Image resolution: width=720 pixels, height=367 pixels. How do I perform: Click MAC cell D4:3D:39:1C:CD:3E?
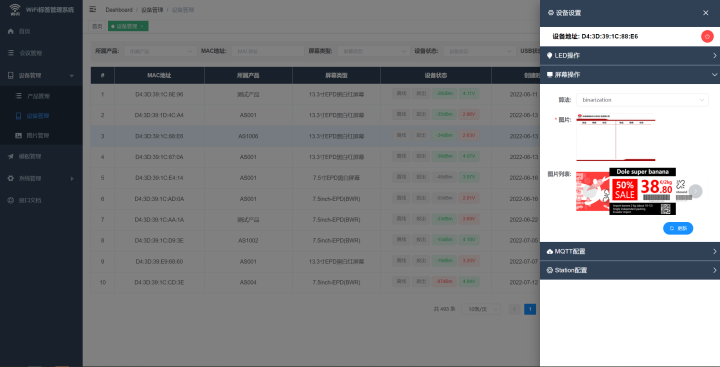159,282
